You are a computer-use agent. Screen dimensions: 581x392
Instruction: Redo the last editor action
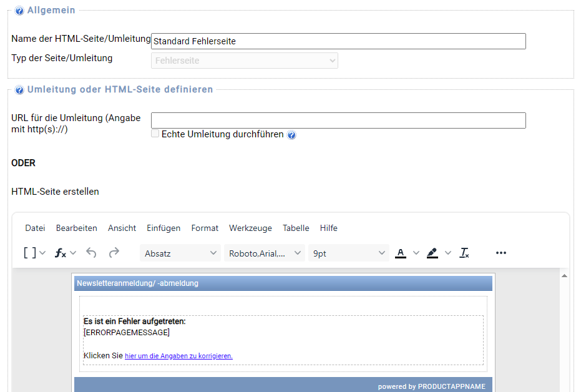[114, 253]
